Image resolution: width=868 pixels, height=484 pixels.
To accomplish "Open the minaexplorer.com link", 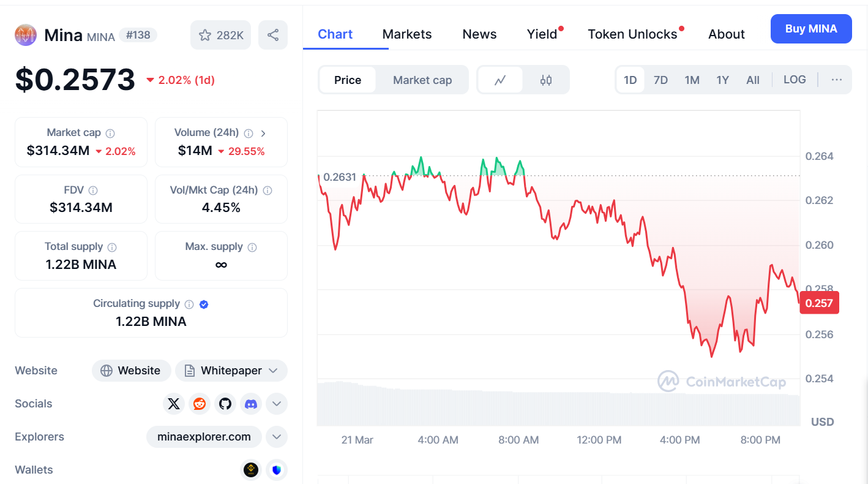I will coord(204,437).
